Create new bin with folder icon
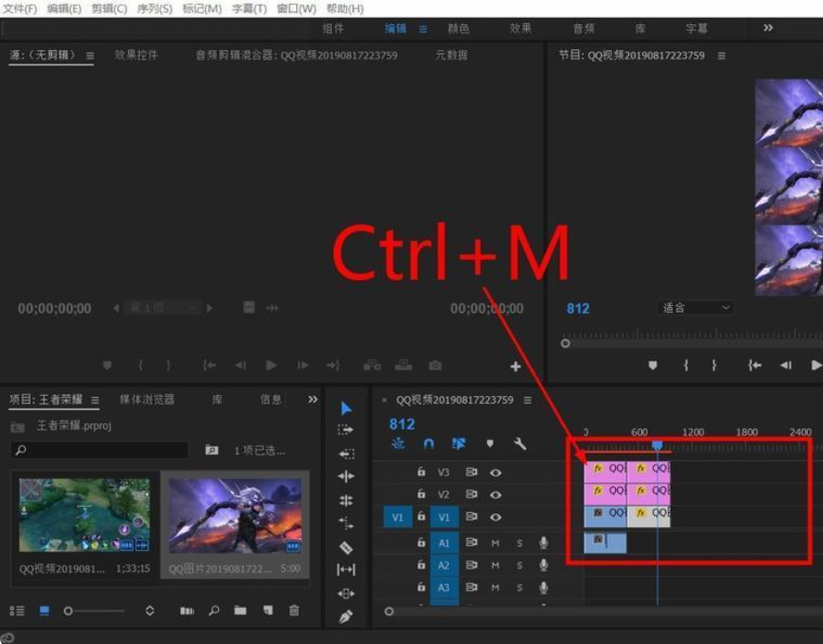Image resolution: width=823 pixels, height=644 pixels. tap(240, 611)
